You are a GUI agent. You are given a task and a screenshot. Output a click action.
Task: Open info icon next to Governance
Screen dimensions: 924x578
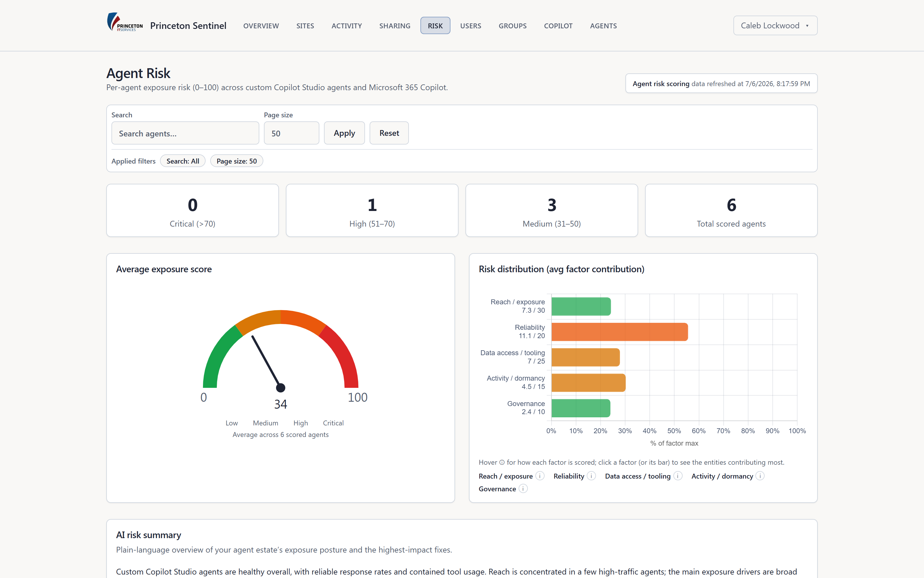pos(523,488)
